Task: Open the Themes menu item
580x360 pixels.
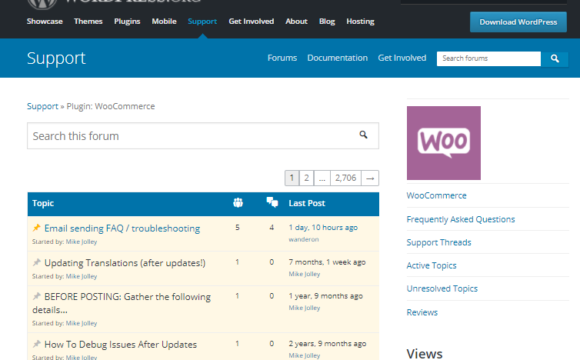Action: (x=88, y=21)
